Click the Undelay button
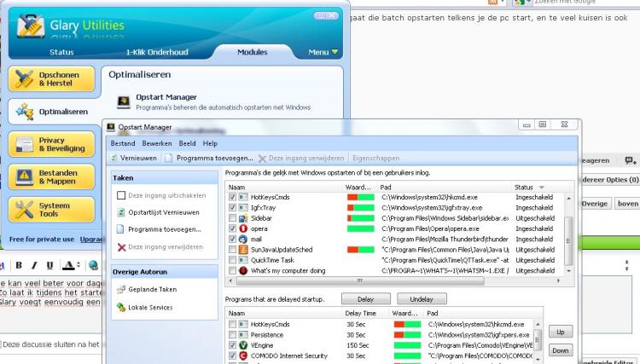 click(x=422, y=299)
